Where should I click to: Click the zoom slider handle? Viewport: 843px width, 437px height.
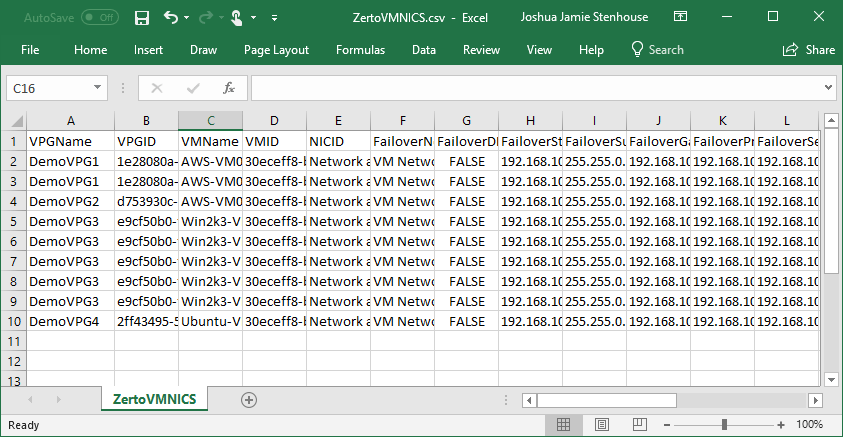724,425
